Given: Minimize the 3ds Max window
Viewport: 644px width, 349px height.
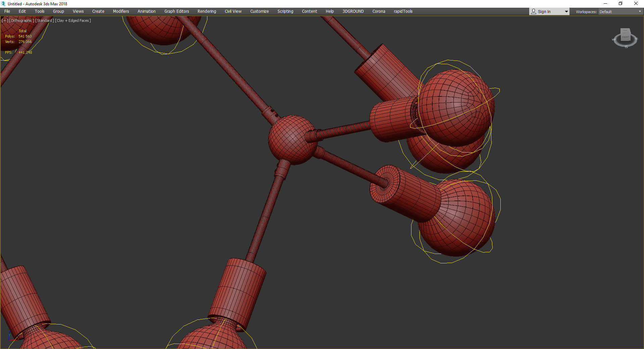Looking at the screenshot, I should pyautogui.click(x=605, y=4).
